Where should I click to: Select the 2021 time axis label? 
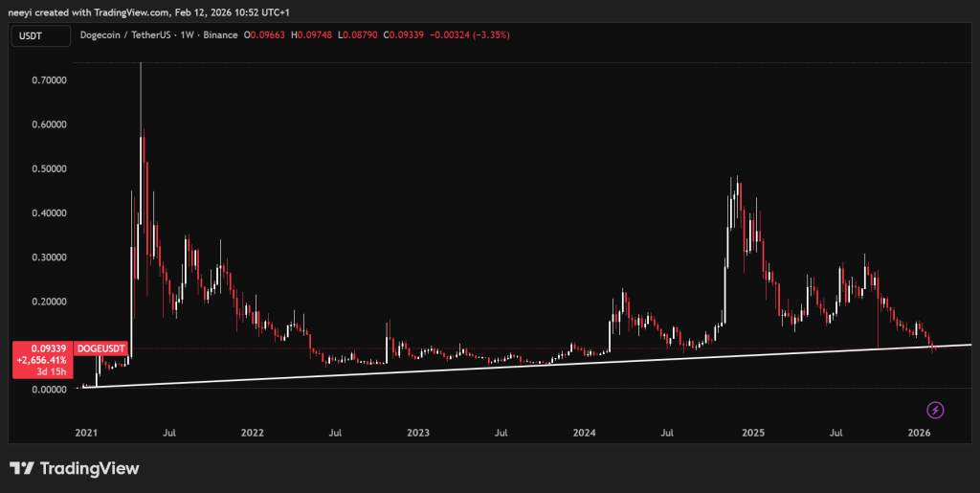(87, 433)
